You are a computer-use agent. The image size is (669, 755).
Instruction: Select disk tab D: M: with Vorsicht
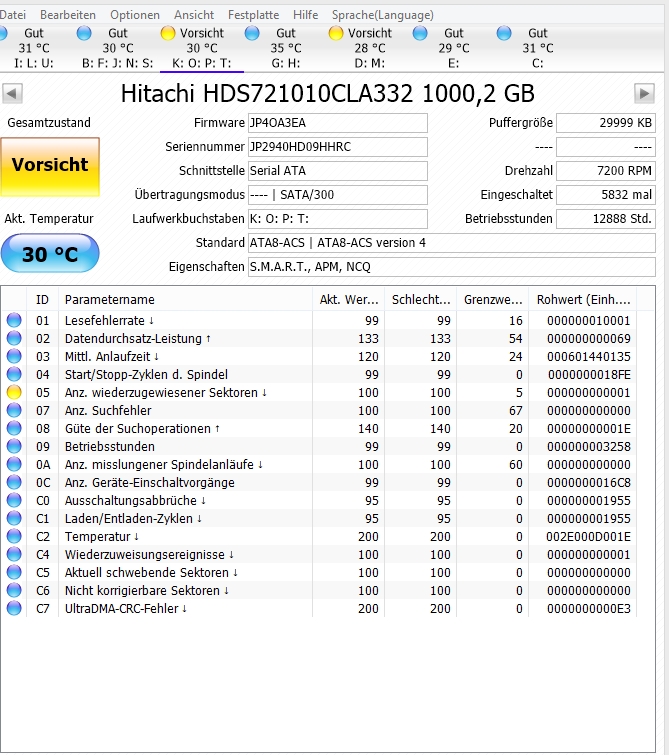click(369, 48)
